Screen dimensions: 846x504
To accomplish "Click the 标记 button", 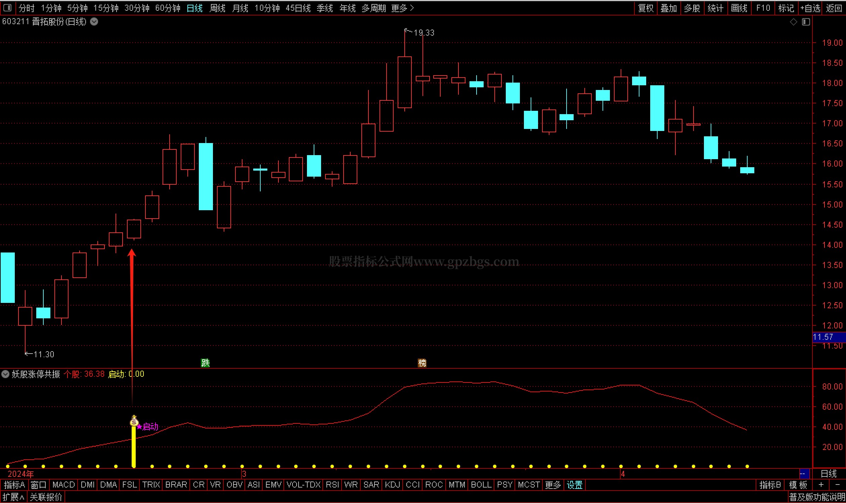I will point(786,8).
